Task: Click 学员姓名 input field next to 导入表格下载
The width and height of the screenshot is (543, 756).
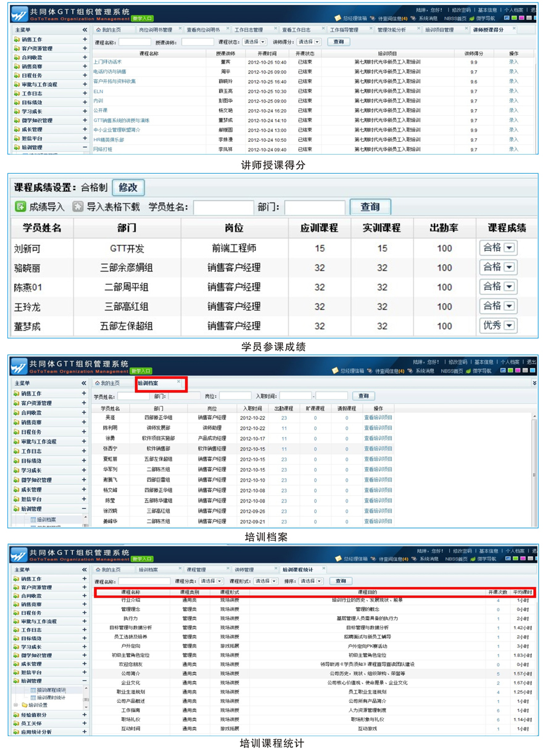Action: [223, 207]
